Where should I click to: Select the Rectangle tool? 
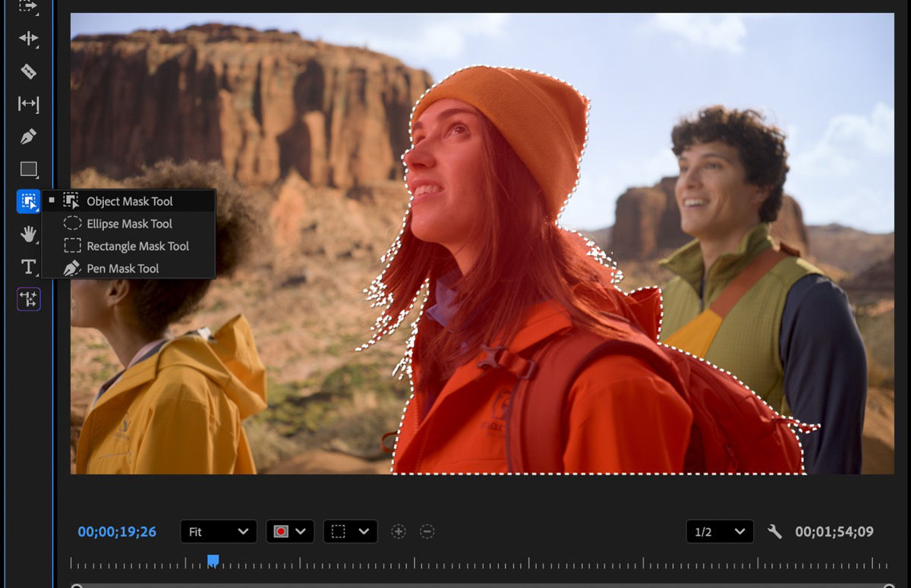point(27,168)
